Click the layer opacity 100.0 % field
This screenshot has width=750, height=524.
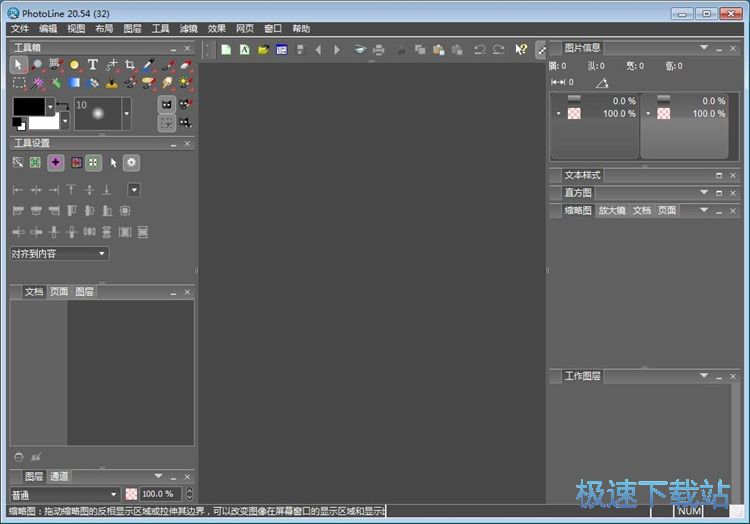(158, 494)
